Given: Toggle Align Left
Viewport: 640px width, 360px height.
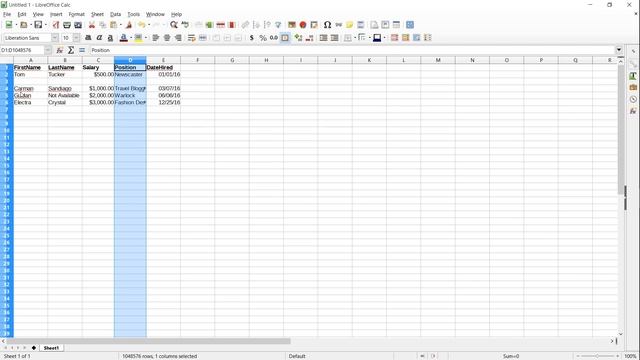Looking at the screenshot, I should [x=156, y=38].
